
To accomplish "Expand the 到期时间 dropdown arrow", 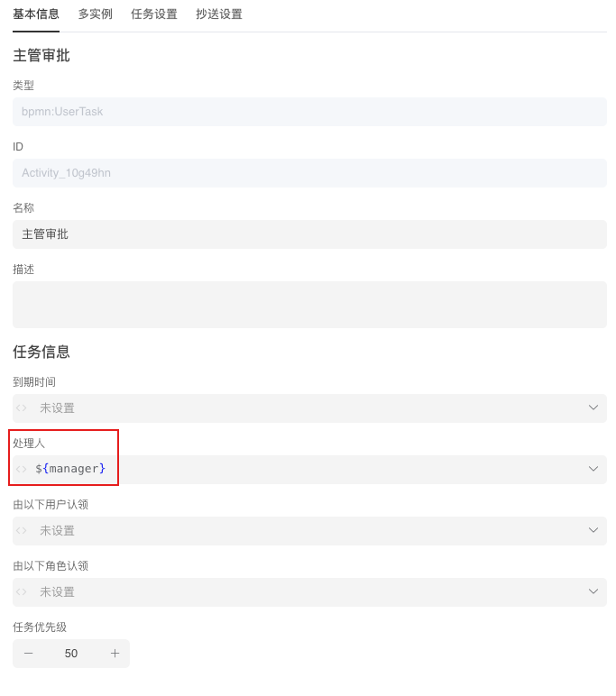I will tap(593, 408).
